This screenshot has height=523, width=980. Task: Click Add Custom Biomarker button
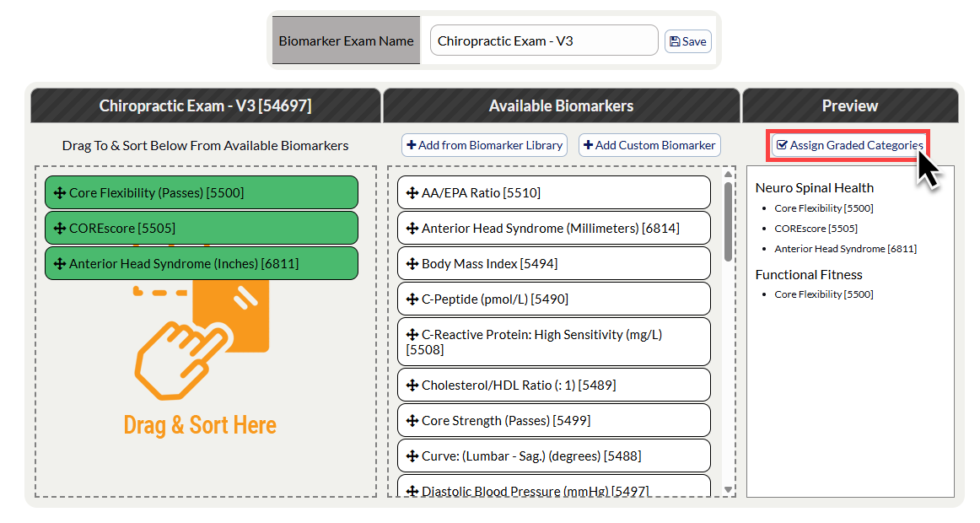click(649, 145)
